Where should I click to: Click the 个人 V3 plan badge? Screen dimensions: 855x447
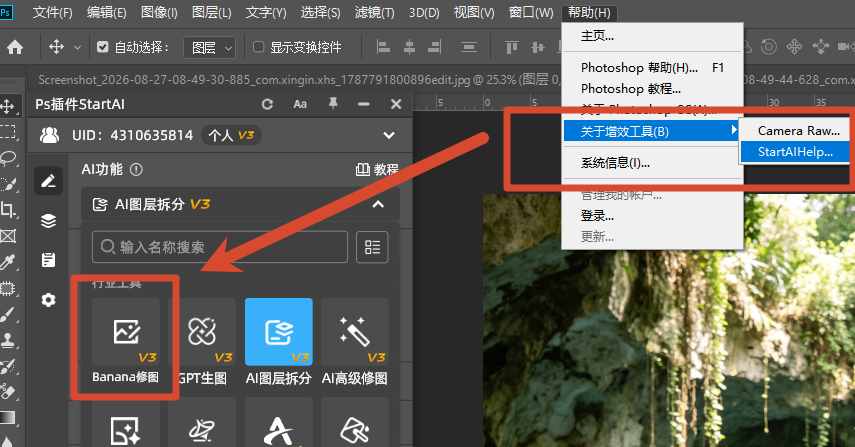231,135
